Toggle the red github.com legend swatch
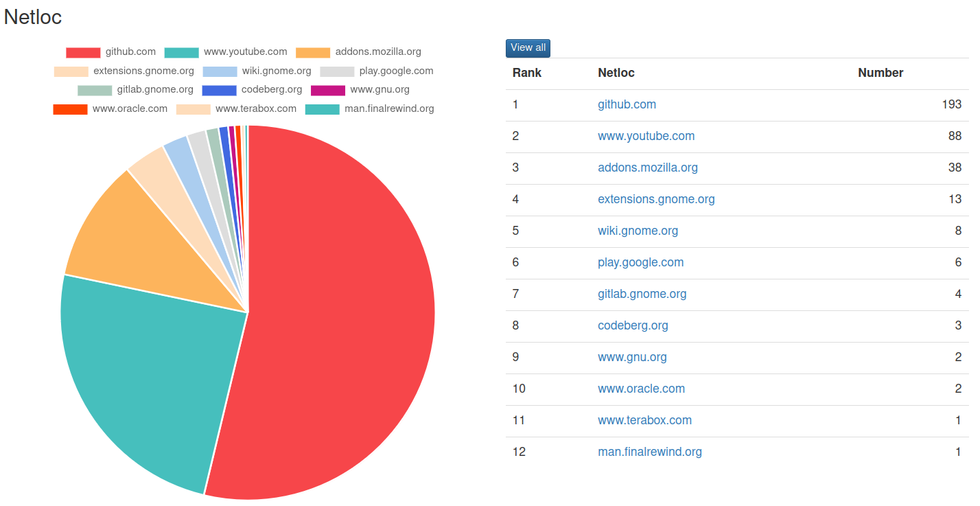The image size is (980, 506). pos(83,52)
